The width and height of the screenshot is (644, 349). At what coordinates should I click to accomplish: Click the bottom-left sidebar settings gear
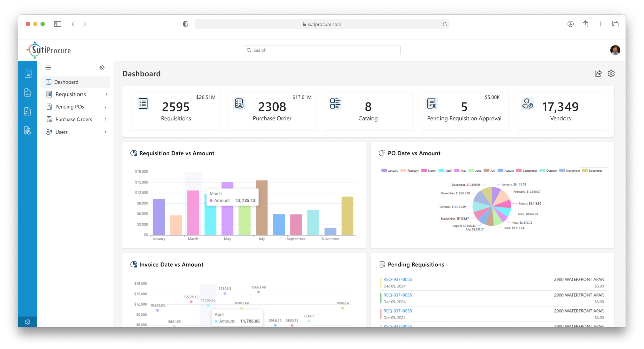click(27, 322)
